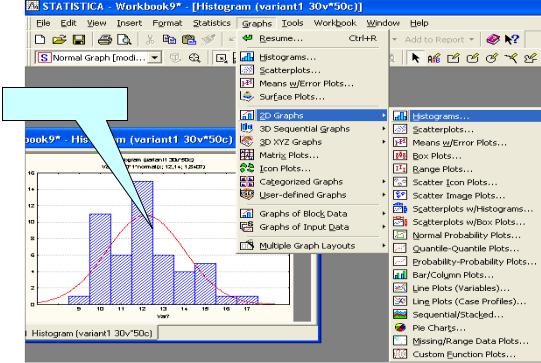This screenshot has width=541, height=363.
Task: Select Missing/Range Data Plots entry
Action: click(x=471, y=341)
